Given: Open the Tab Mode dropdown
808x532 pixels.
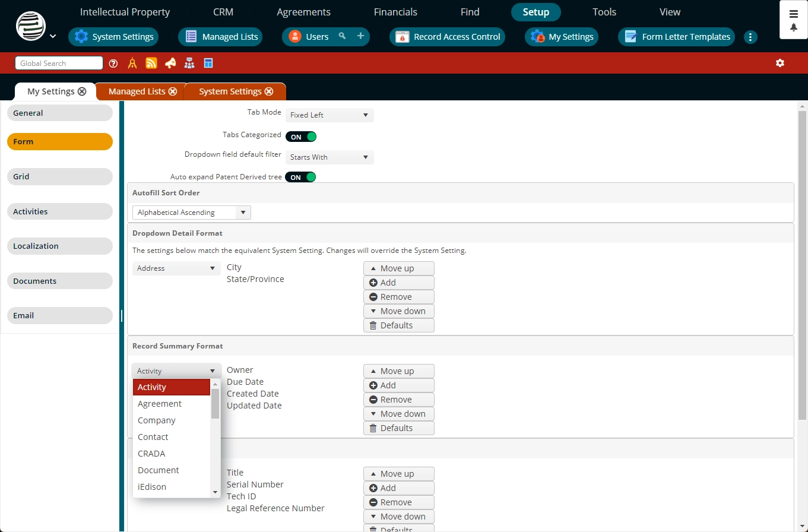Looking at the screenshot, I should click(329, 115).
